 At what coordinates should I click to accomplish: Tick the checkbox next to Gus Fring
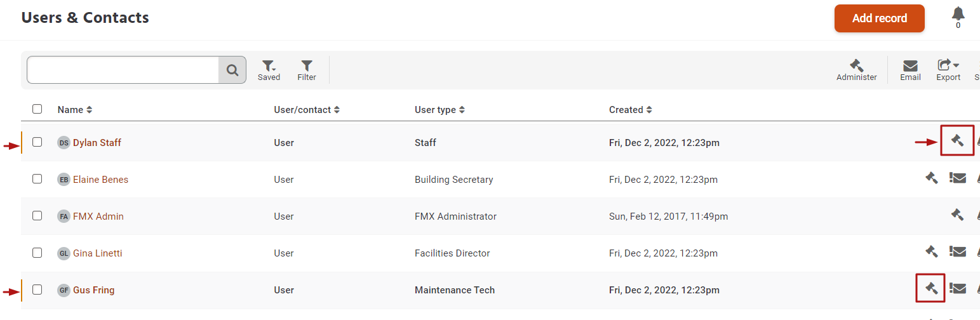point(37,290)
